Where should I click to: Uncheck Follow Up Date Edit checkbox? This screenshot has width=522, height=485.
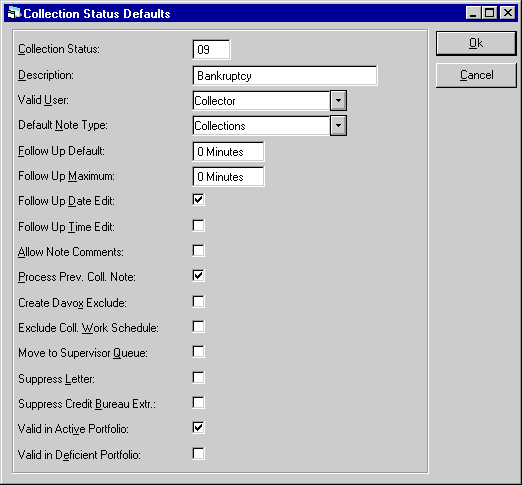coord(198,200)
